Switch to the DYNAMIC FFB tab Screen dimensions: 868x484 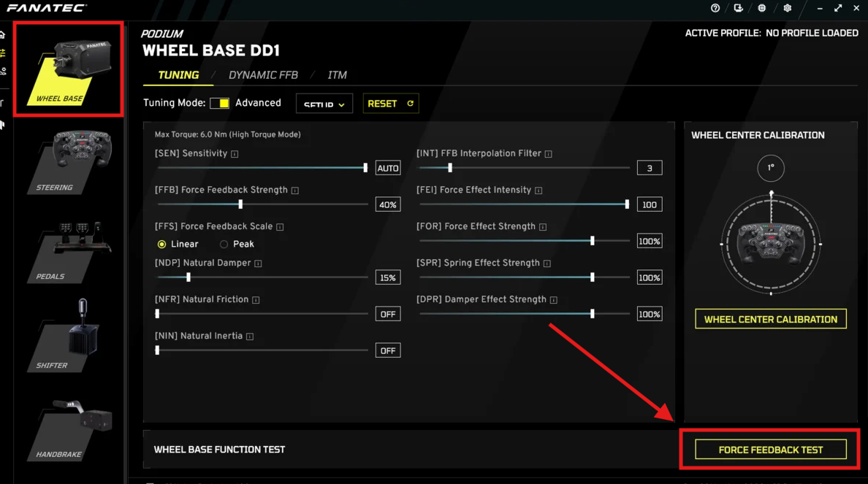pos(263,74)
